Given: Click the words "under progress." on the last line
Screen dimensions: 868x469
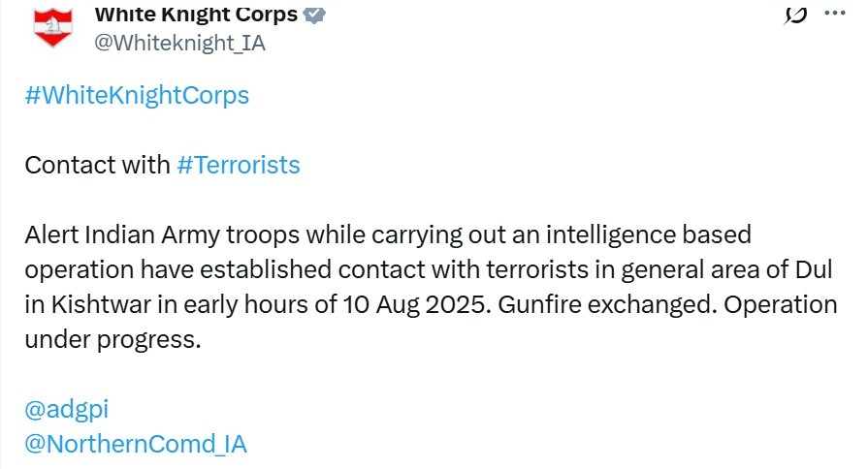Looking at the screenshot, I should click(112, 339).
